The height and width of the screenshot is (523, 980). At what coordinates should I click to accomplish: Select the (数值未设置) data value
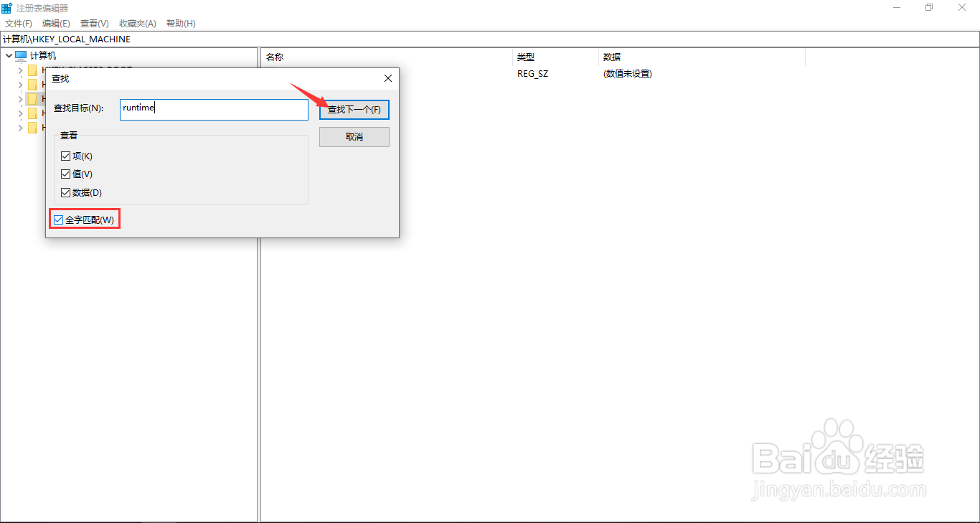click(x=627, y=73)
